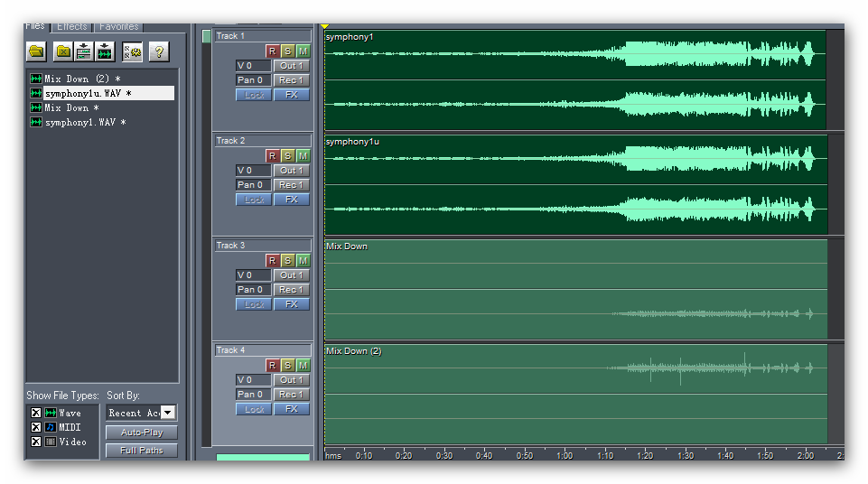Toggle the Show Options gear icon
The image size is (868, 484).
pos(132,52)
